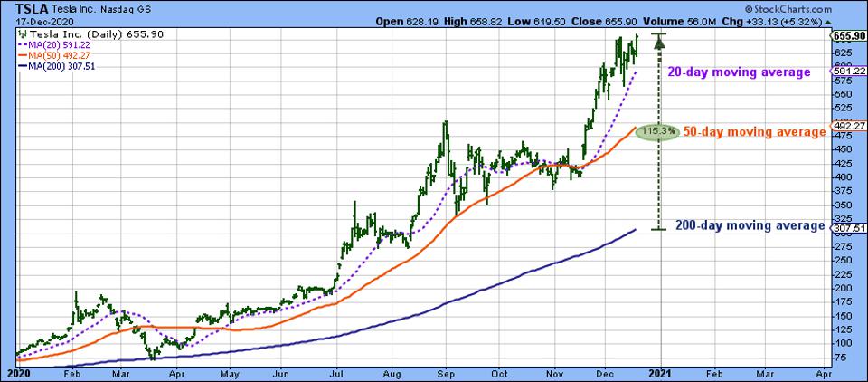This screenshot has width=868, height=382.
Task: Click the 115.3% green oval label
Action: coord(657,131)
